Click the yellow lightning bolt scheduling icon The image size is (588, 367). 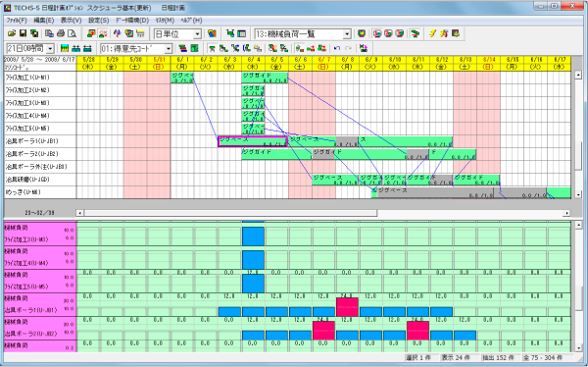(x=432, y=33)
